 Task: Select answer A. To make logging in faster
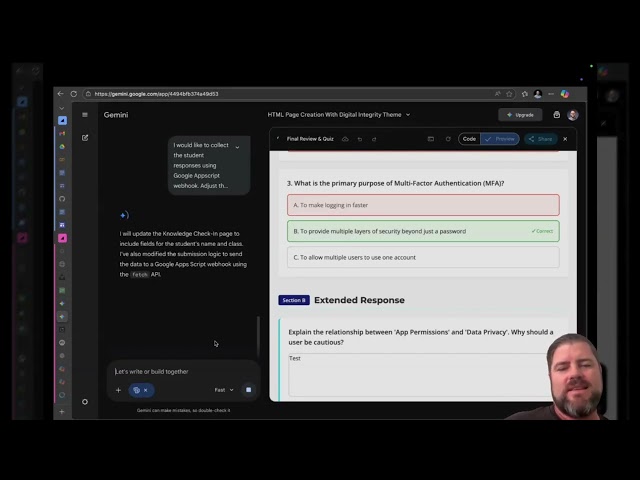(423, 205)
